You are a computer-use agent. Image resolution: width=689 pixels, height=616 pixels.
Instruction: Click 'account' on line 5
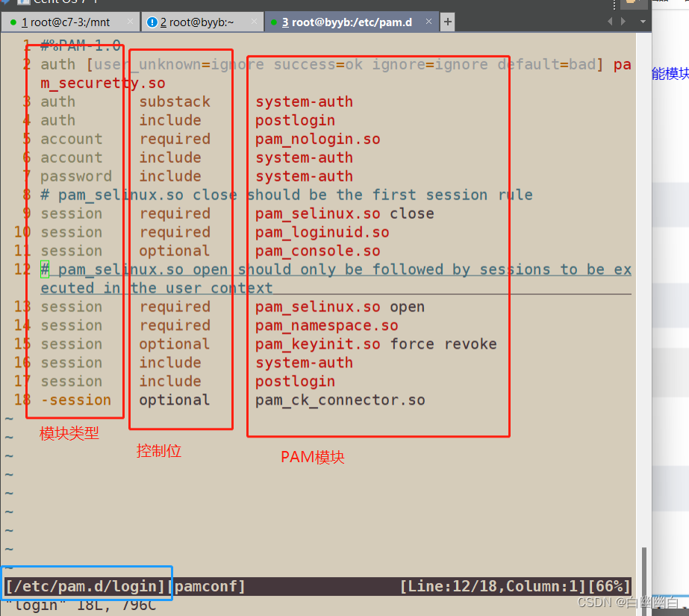coord(72,139)
